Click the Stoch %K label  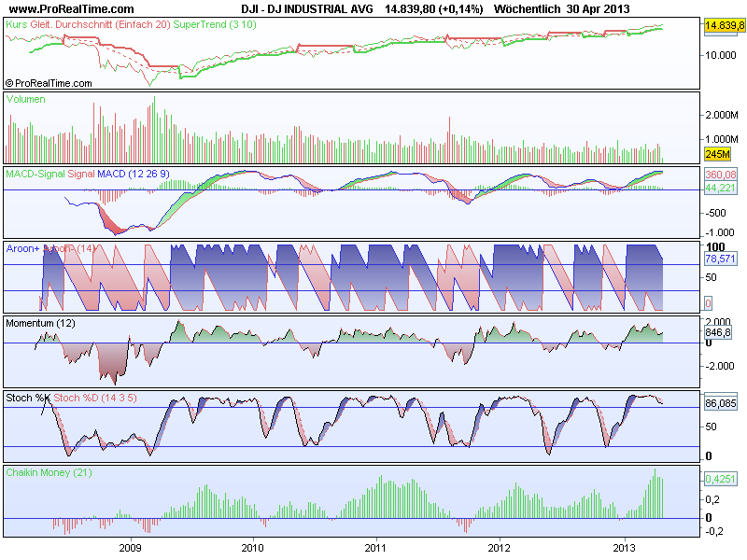tap(28, 398)
